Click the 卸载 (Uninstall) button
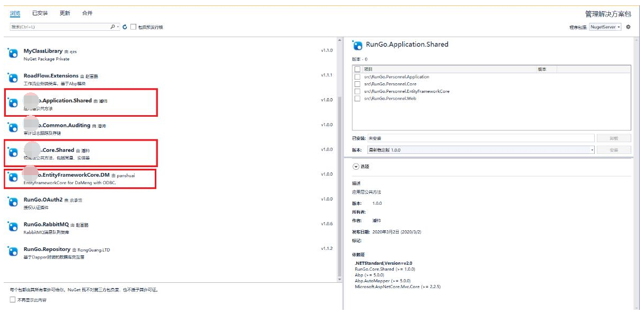Image resolution: width=644 pixels, height=312 pixels. pyautogui.click(x=614, y=138)
